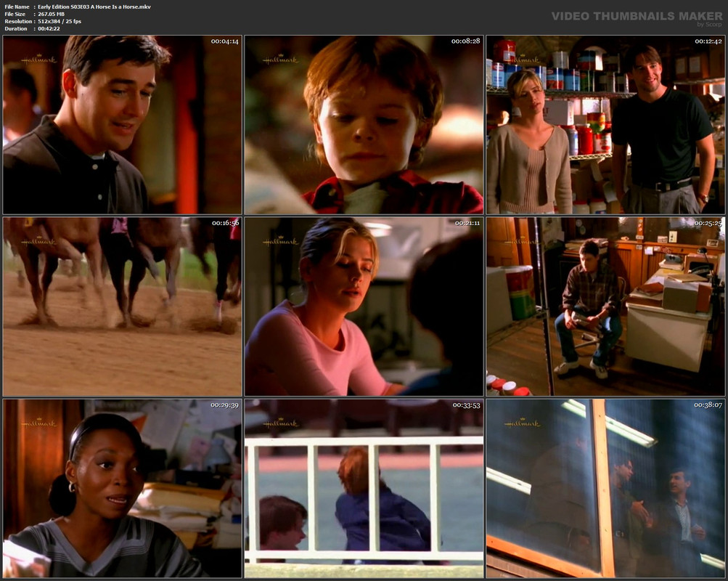The height and width of the screenshot is (581, 728).
Task: Open the thumbnail stamped 00:12:42
Action: coord(605,125)
